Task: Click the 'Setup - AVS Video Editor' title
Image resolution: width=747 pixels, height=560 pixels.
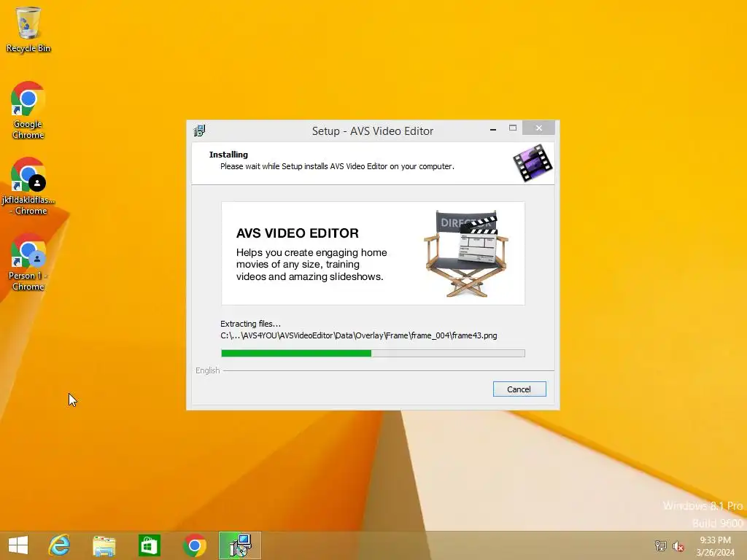Action: (373, 131)
